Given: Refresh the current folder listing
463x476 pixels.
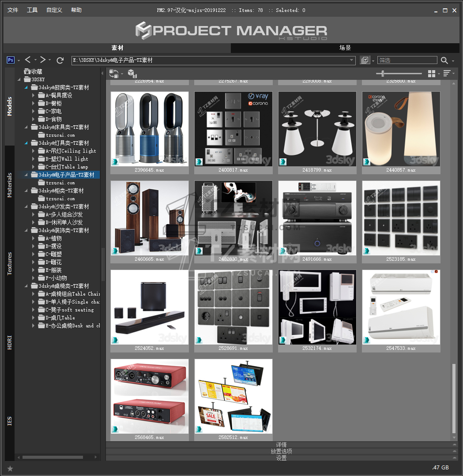Looking at the screenshot, I should (60, 60).
